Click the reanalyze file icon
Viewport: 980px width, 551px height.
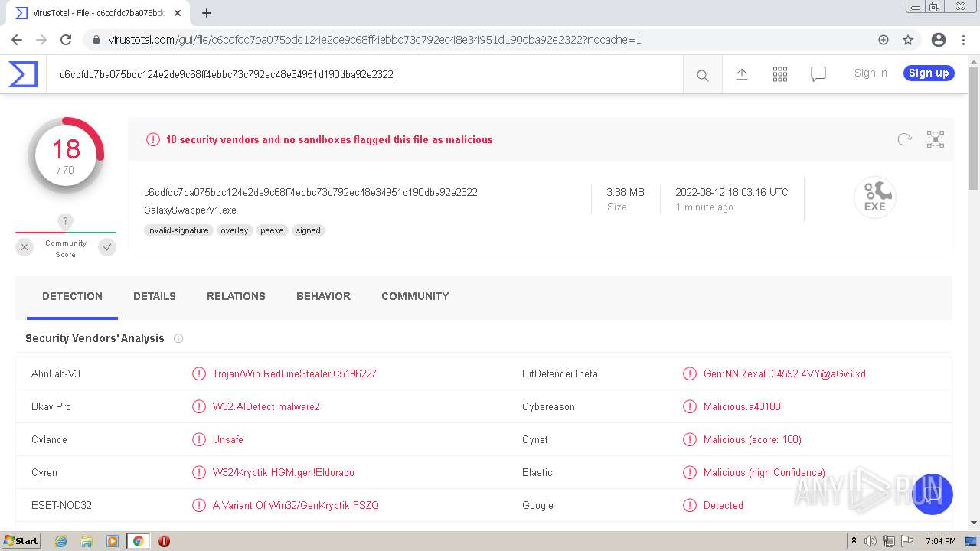tap(905, 139)
